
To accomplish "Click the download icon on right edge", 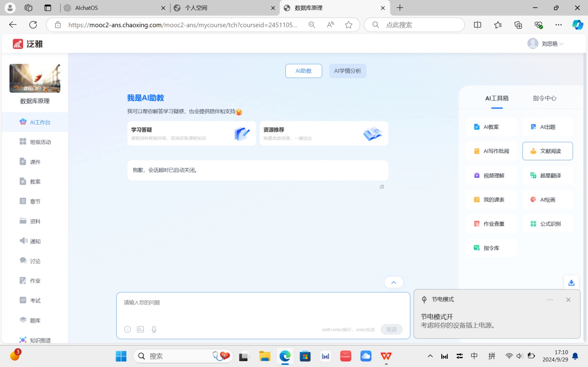I will tap(571, 283).
